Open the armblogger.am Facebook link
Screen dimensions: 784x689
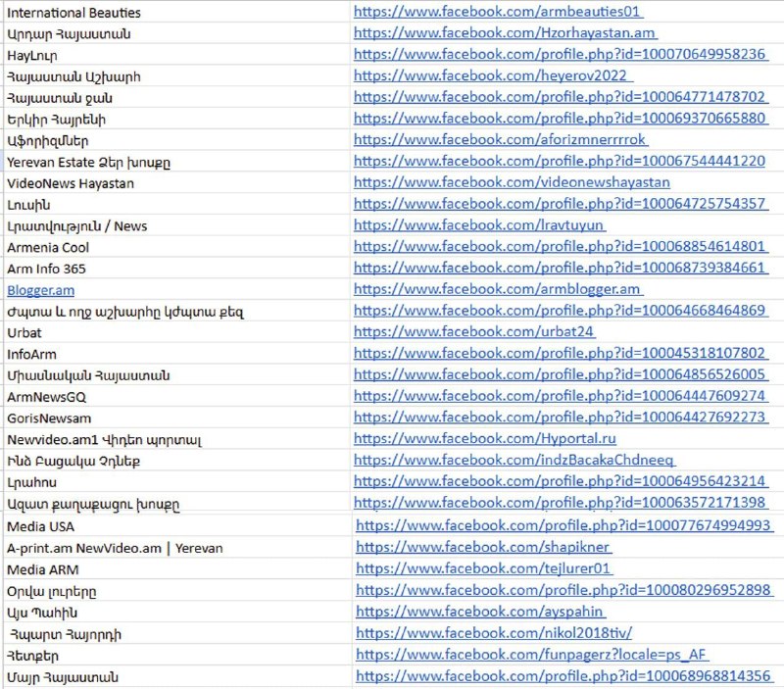tap(498, 289)
